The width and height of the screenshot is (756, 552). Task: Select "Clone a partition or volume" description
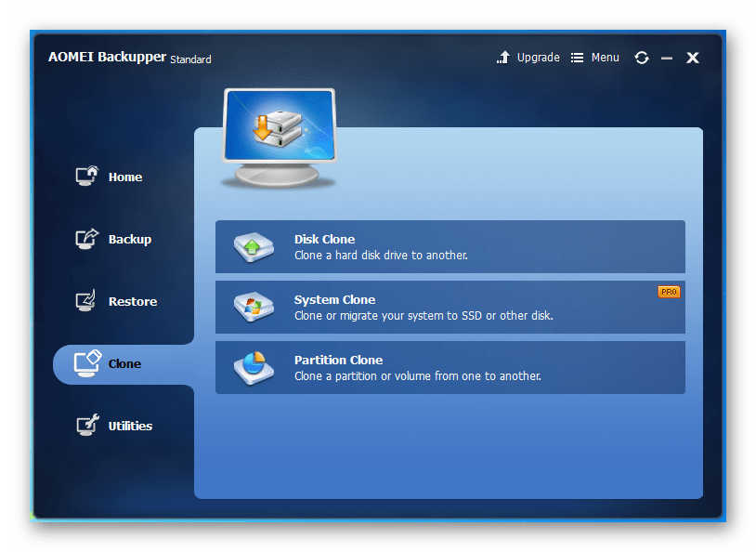click(x=417, y=376)
